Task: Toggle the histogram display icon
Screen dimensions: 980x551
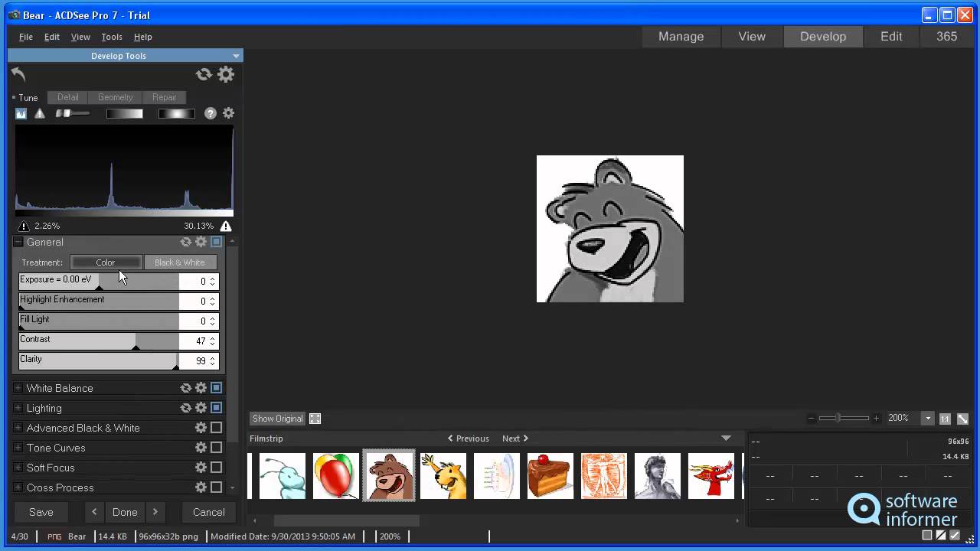Action: click(21, 113)
